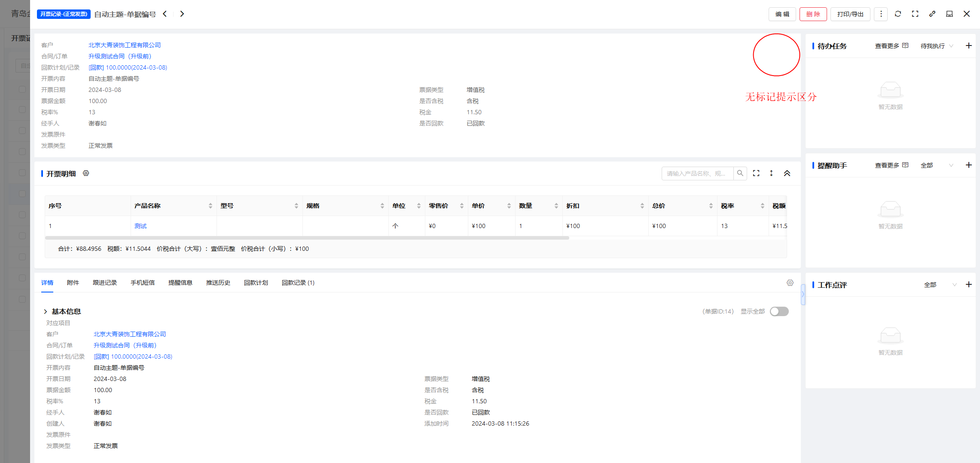Add a new 工作点评 comment
Screen dimensions: 980x463
969,284
